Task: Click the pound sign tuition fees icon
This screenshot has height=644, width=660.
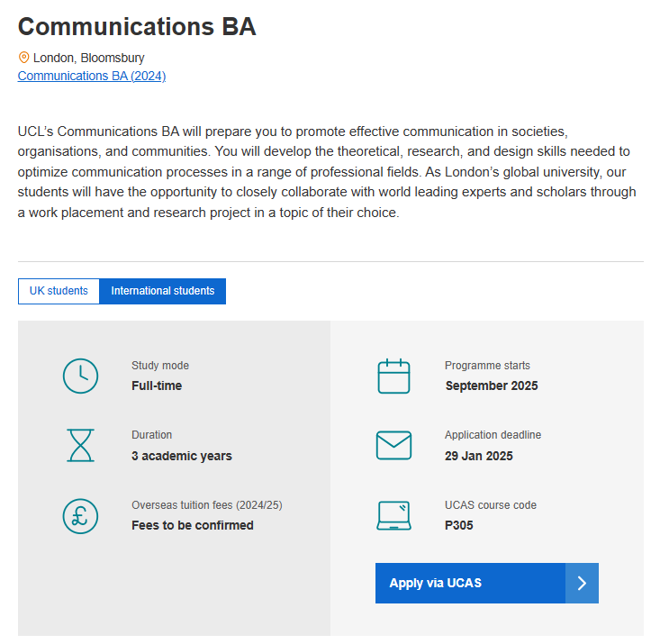Action: pyautogui.click(x=80, y=516)
